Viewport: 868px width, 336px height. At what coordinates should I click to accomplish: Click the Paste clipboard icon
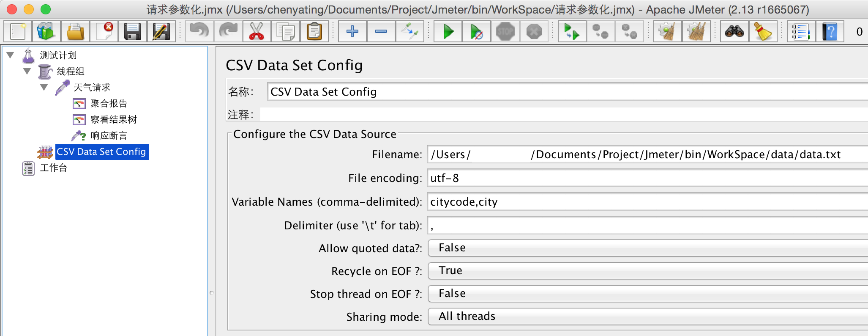pyautogui.click(x=314, y=31)
